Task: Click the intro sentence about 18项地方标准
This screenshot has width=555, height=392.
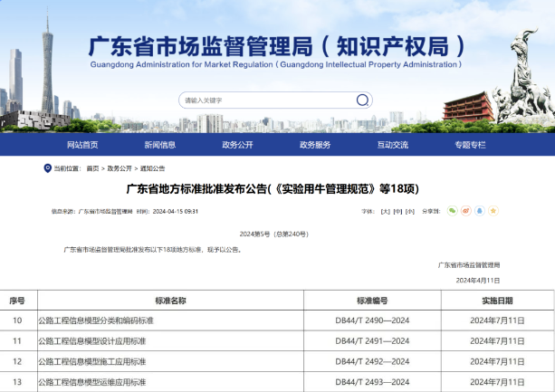Action: 153,250
